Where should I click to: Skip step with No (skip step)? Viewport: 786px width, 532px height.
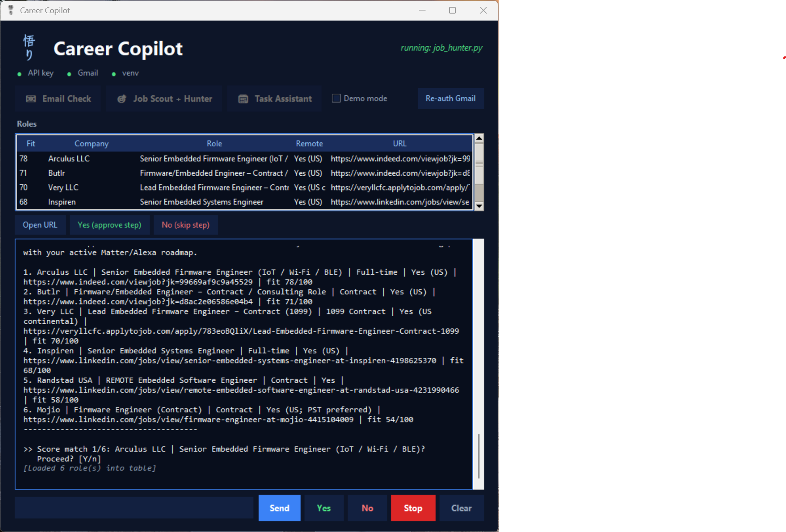point(186,225)
